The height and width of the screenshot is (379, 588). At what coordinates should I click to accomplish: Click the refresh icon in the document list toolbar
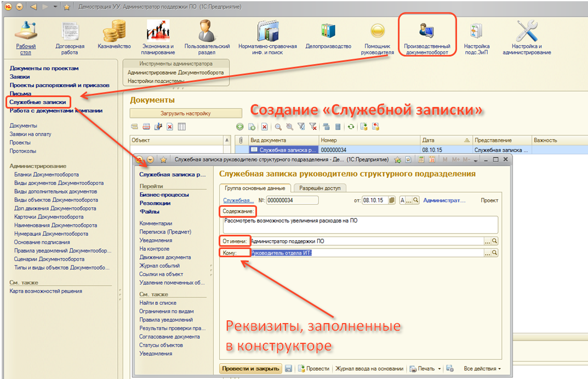click(x=351, y=127)
